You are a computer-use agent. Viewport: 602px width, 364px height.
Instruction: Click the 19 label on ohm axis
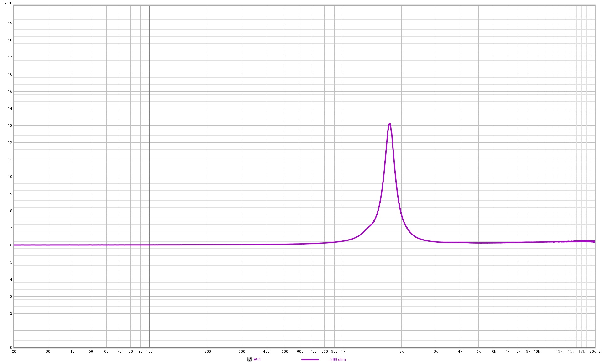click(x=10, y=23)
